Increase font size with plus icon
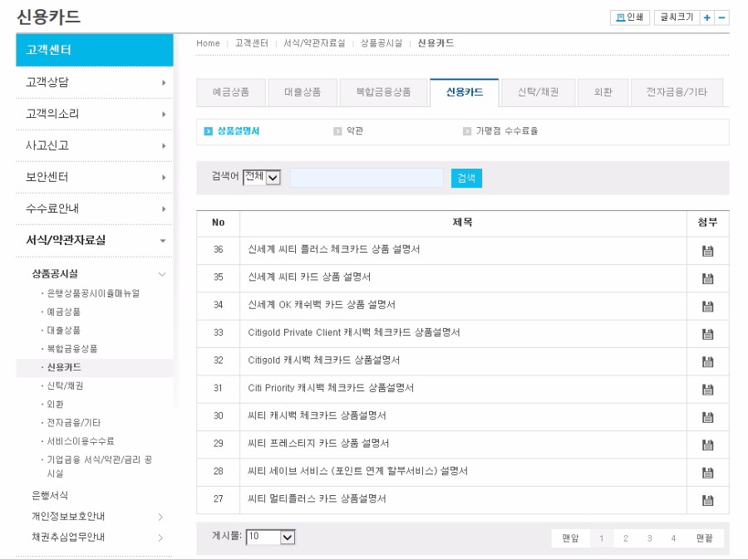The width and height of the screenshot is (748, 560). 706,17
